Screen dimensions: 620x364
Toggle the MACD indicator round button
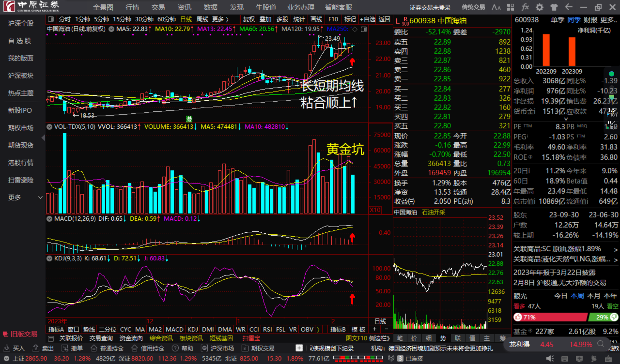click(x=49, y=219)
